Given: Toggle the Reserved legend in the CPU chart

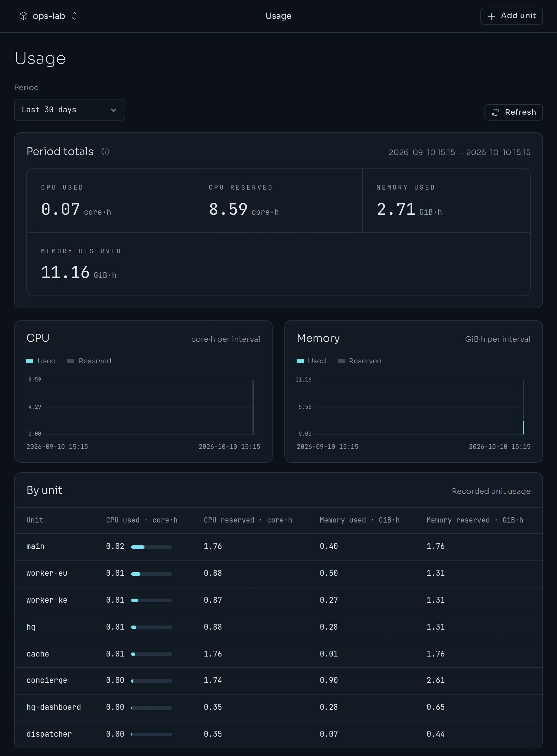Looking at the screenshot, I should point(89,361).
